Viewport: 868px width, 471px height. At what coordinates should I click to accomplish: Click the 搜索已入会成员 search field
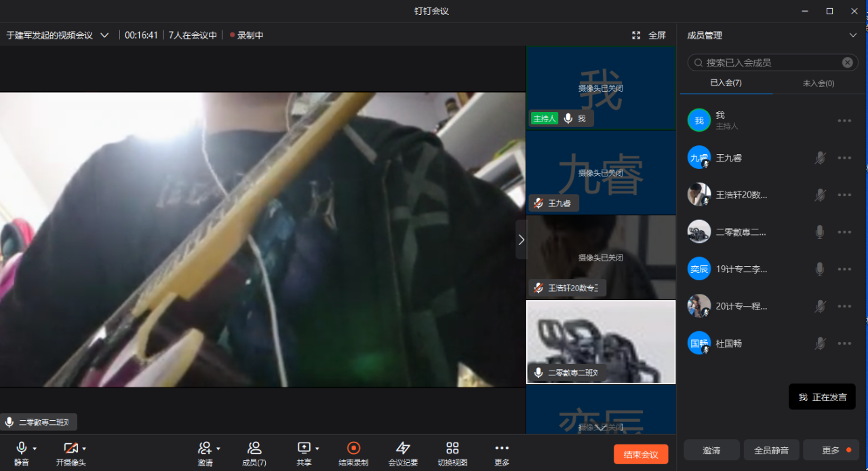[x=772, y=62]
